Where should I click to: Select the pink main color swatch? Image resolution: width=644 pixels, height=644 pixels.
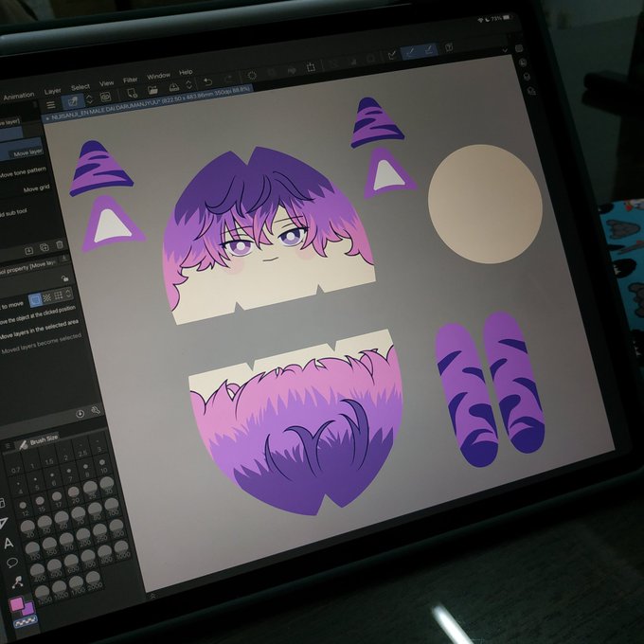pos(17,605)
